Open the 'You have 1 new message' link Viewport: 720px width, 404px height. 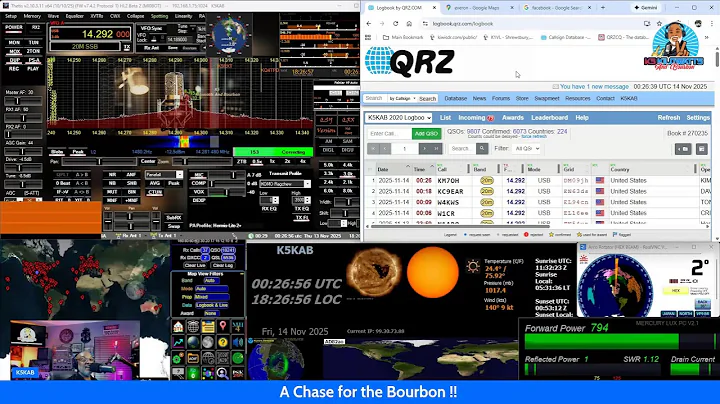click(594, 87)
